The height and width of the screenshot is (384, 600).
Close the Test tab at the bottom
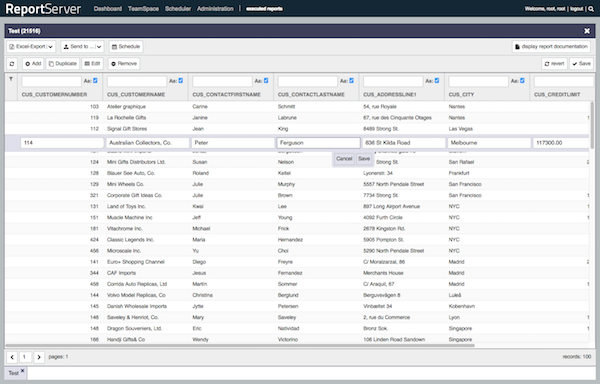(x=23, y=371)
